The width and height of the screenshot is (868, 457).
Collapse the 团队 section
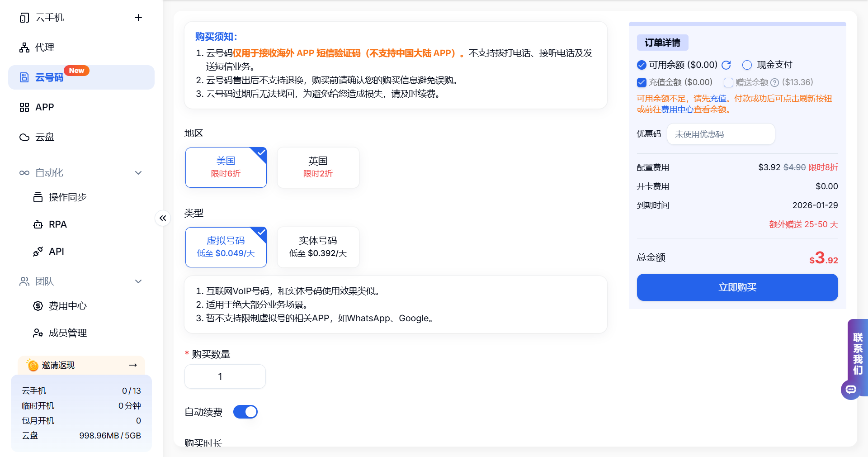(x=138, y=281)
